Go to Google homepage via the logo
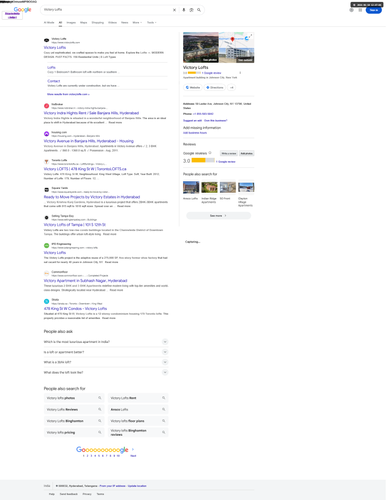 23,10
